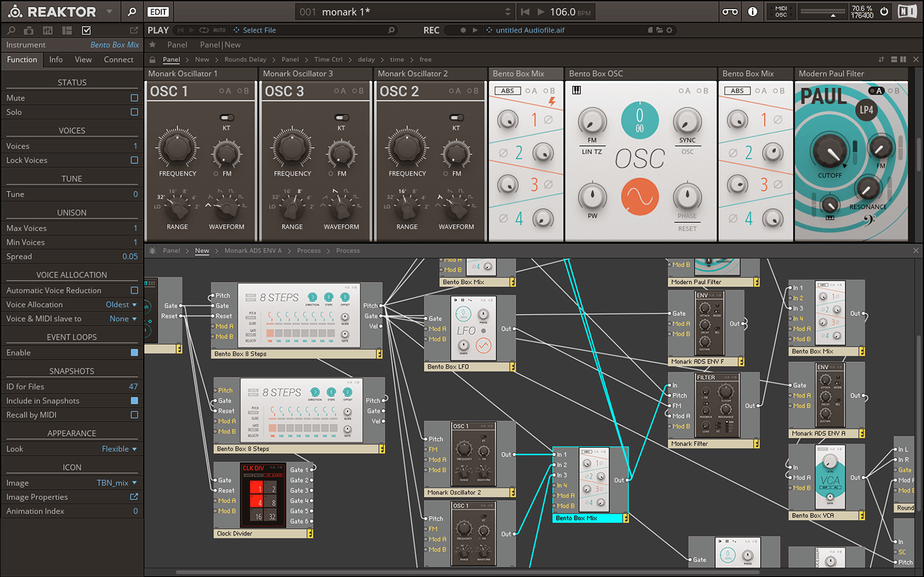The width and height of the screenshot is (924, 577).
Task: Enable the Mute checkbox
Action: point(134,98)
